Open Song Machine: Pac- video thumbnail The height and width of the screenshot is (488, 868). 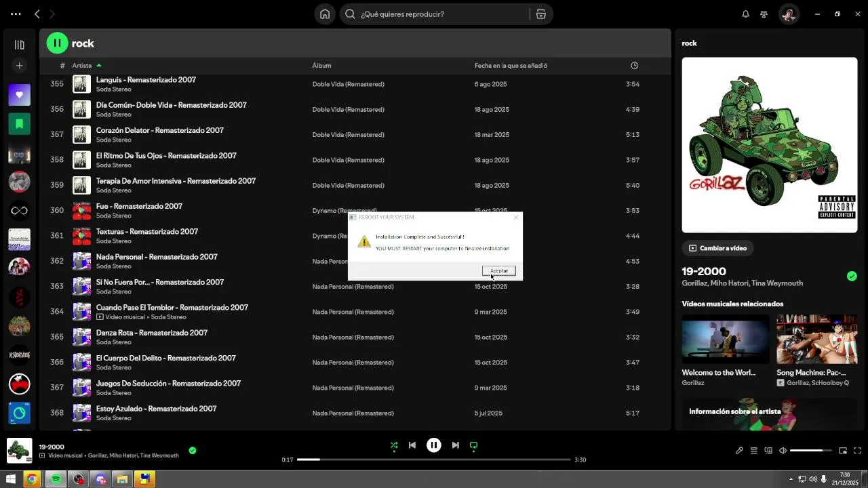click(816, 340)
